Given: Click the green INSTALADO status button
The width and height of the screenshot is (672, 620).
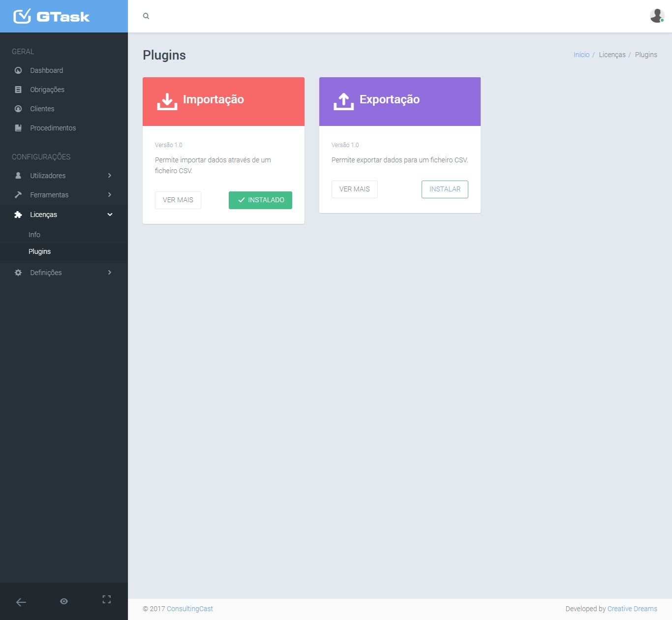Looking at the screenshot, I should pyautogui.click(x=260, y=200).
